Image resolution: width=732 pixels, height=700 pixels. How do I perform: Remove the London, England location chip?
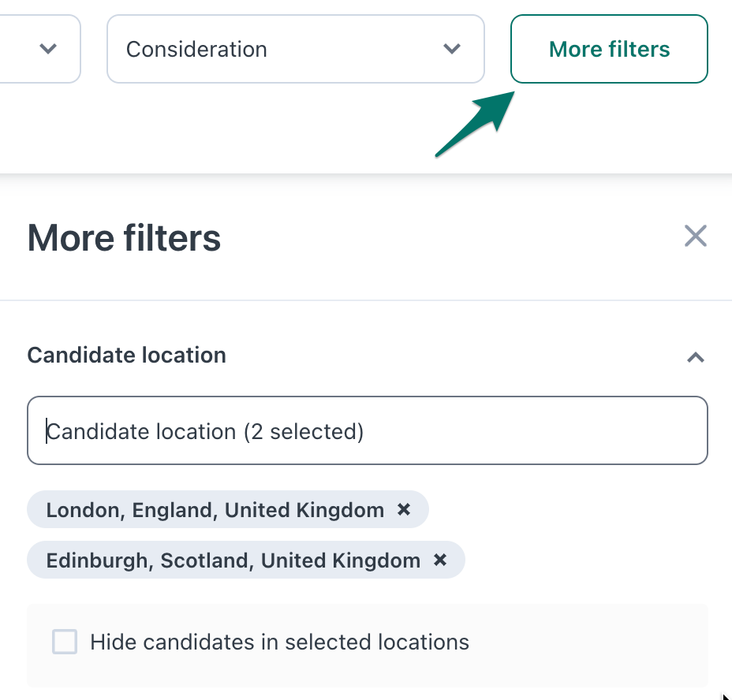[404, 509]
